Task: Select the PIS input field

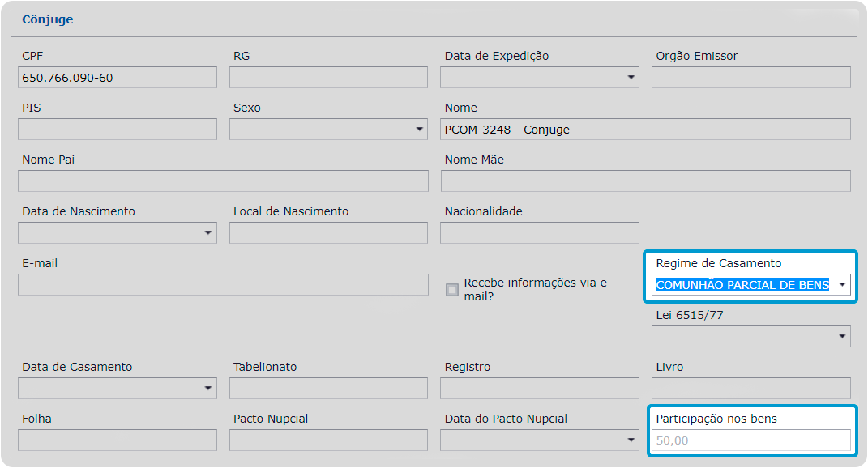Action: coord(118,130)
